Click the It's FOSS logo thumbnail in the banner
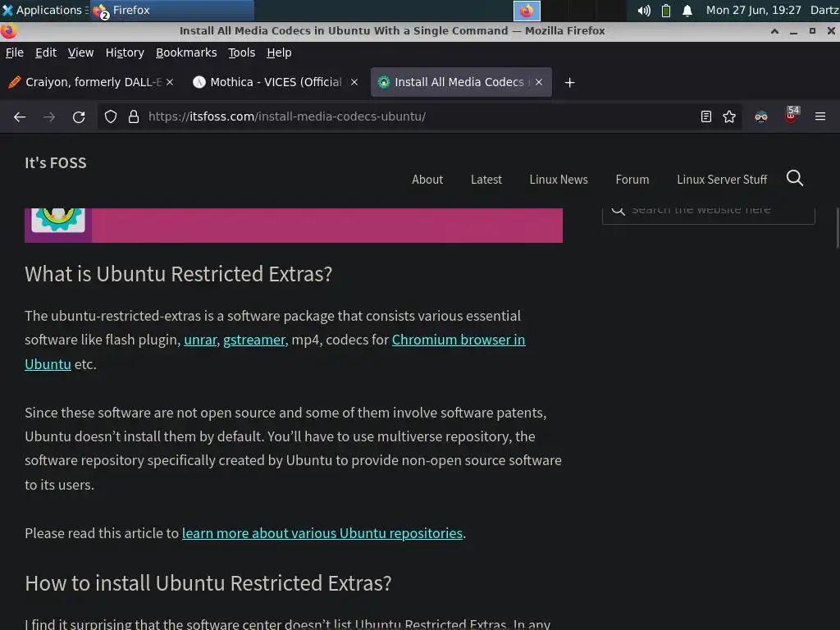This screenshot has height=630, width=840. [58, 220]
